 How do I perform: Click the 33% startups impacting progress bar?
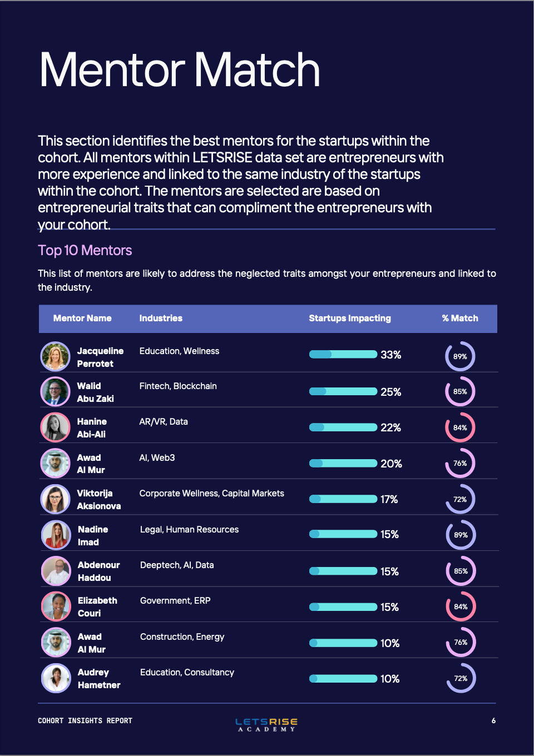pos(343,355)
